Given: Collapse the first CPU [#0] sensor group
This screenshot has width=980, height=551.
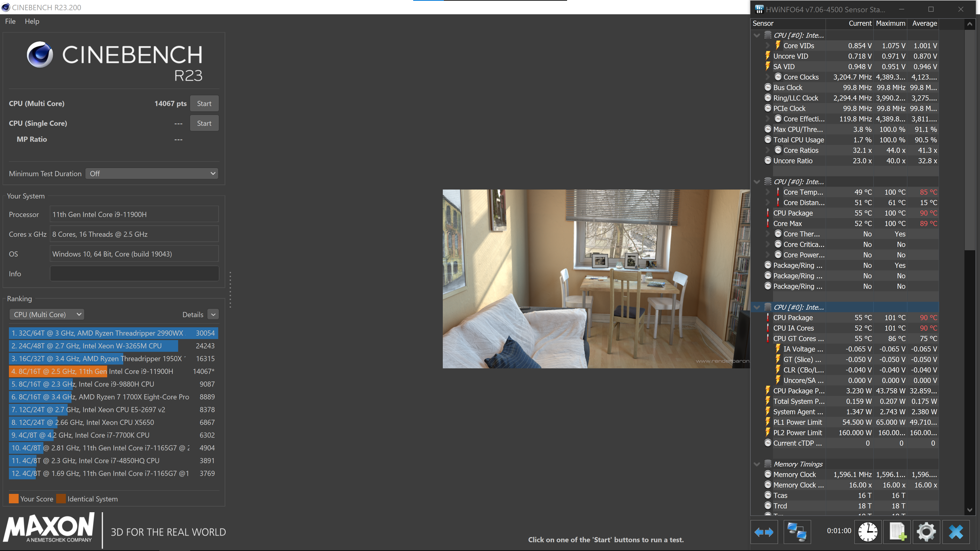Looking at the screenshot, I should [x=757, y=35].
